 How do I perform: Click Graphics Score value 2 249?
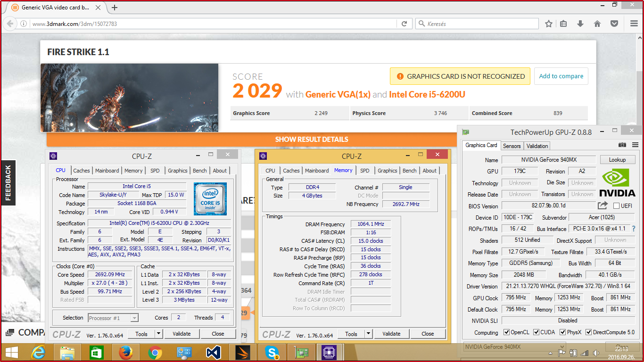click(x=321, y=113)
